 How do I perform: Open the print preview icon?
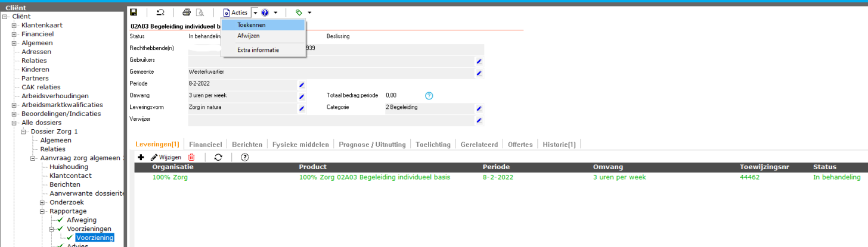click(200, 12)
